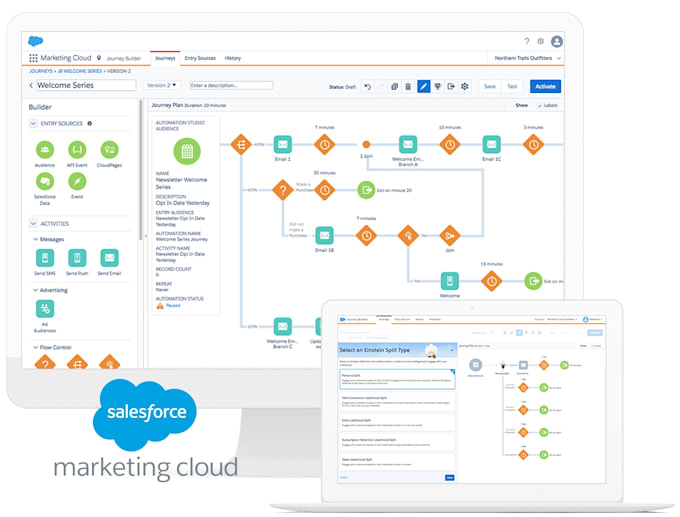Screen dimensions: 680x517
Task: Toggle the blue edit pencil mode button
Action: click(423, 87)
